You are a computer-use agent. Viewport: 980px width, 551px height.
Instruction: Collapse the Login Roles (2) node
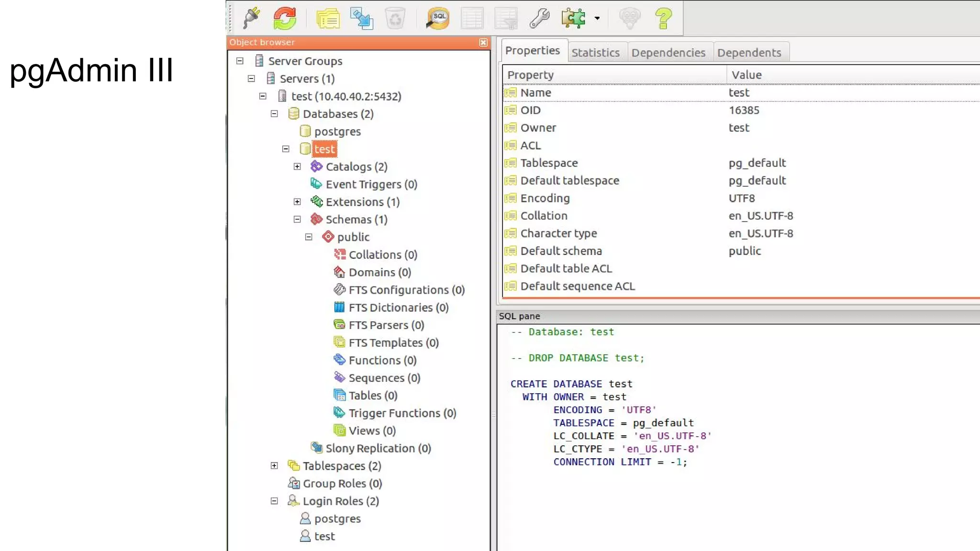pyautogui.click(x=274, y=501)
